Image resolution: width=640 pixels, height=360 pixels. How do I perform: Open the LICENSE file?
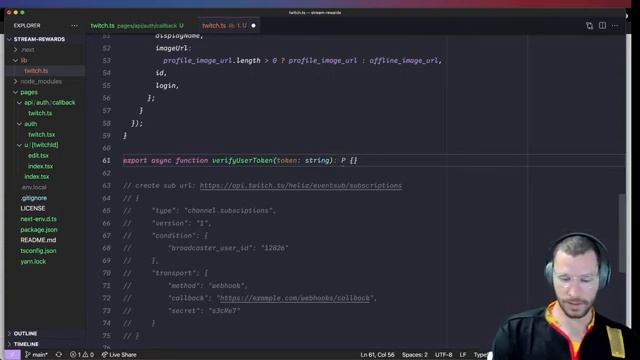coord(33,209)
